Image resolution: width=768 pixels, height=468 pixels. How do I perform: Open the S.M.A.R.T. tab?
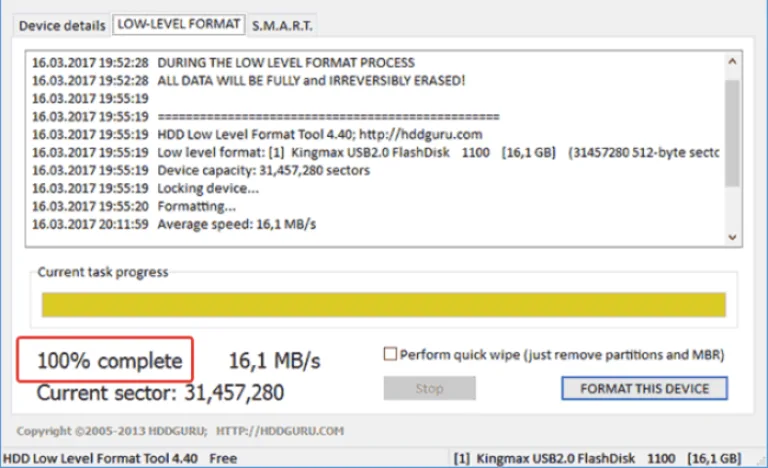coord(282,25)
